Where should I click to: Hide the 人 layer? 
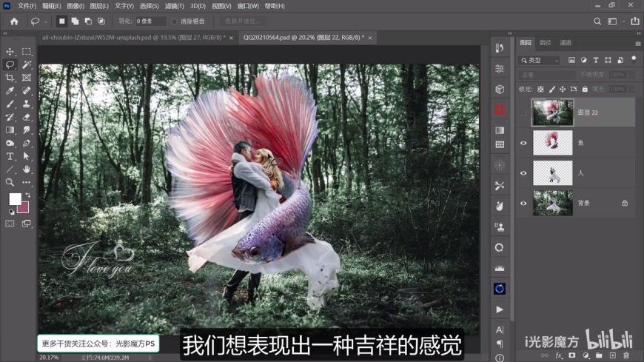[x=523, y=173]
